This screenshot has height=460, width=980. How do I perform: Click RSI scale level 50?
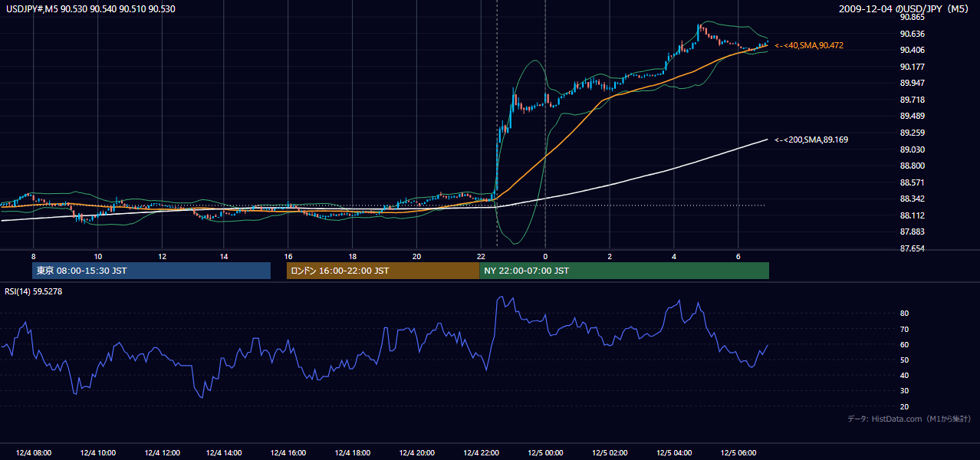click(x=905, y=360)
